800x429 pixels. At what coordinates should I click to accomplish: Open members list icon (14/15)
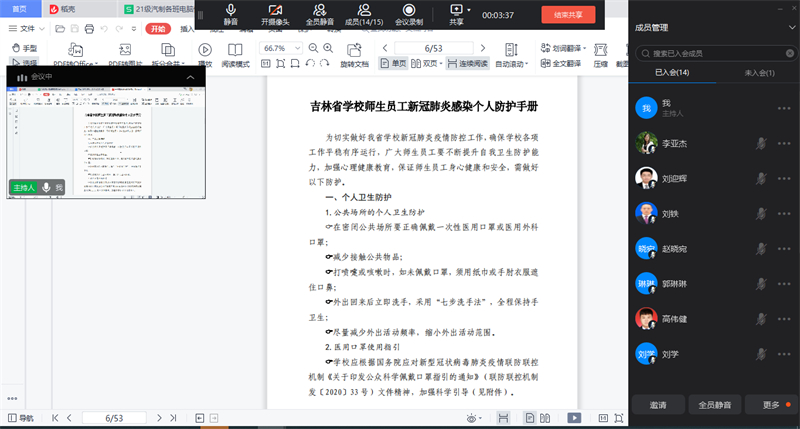tap(365, 14)
